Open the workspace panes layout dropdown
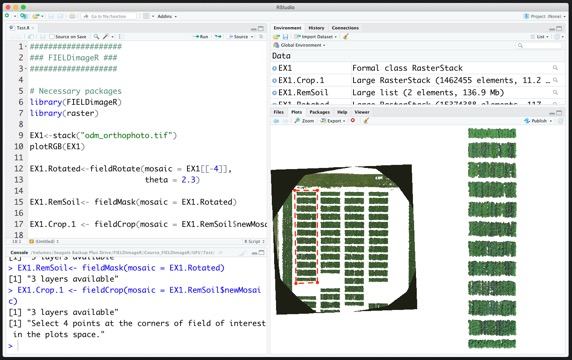 148,16
